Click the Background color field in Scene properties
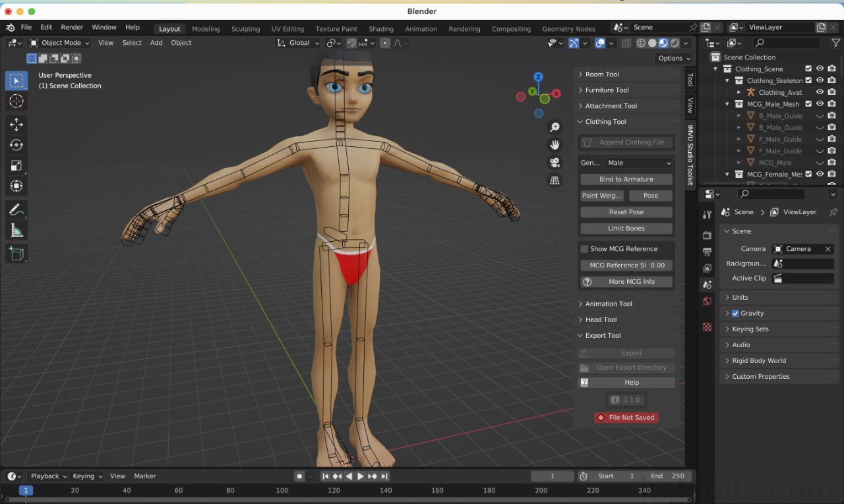 (x=802, y=263)
